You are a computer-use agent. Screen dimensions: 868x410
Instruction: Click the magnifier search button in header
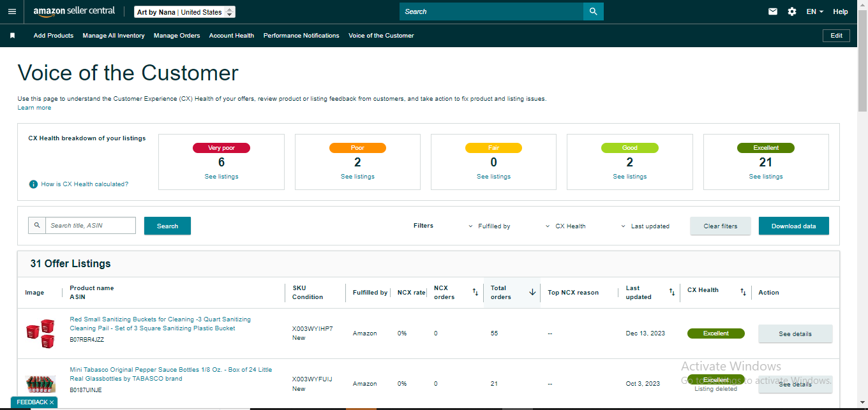click(x=594, y=11)
